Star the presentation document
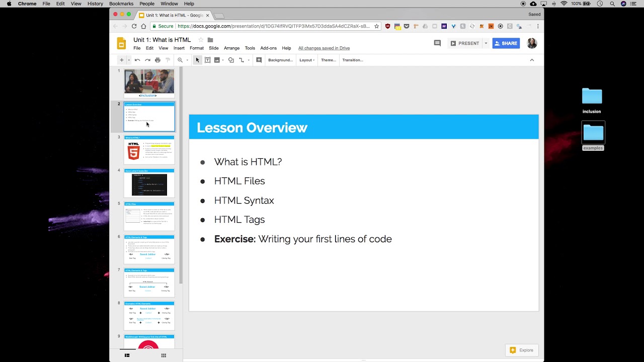The height and width of the screenshot is (362, 644). point(201,40)
